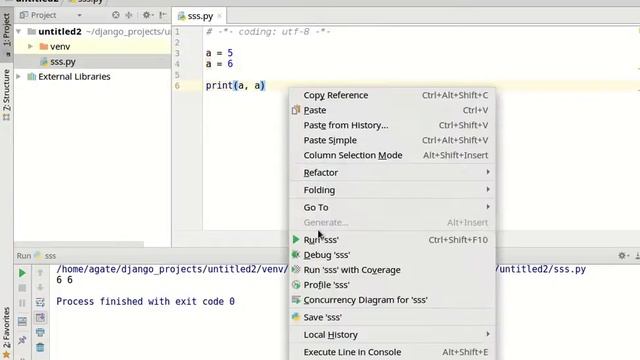640x360 pixels.
Task: Enable Column Selection Mode in menu
Action: (392, 156)
